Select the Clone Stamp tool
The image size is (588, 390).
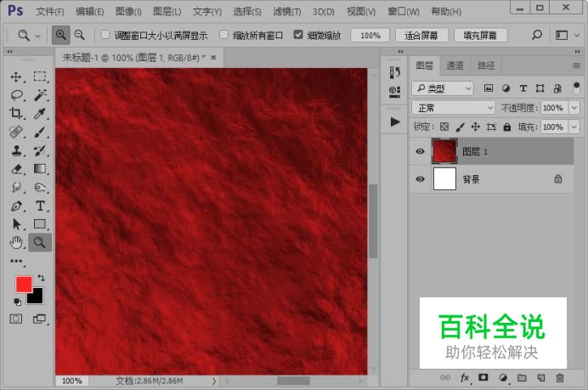pos(16,150)
